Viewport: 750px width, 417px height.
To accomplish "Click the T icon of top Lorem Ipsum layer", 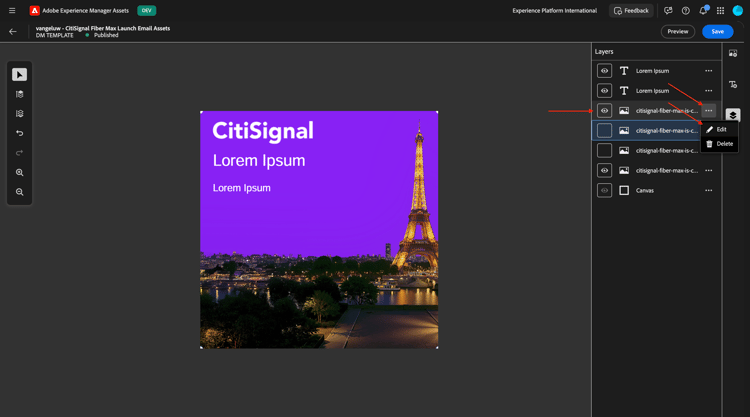I will pyautogui.click(x=624, y=71).
